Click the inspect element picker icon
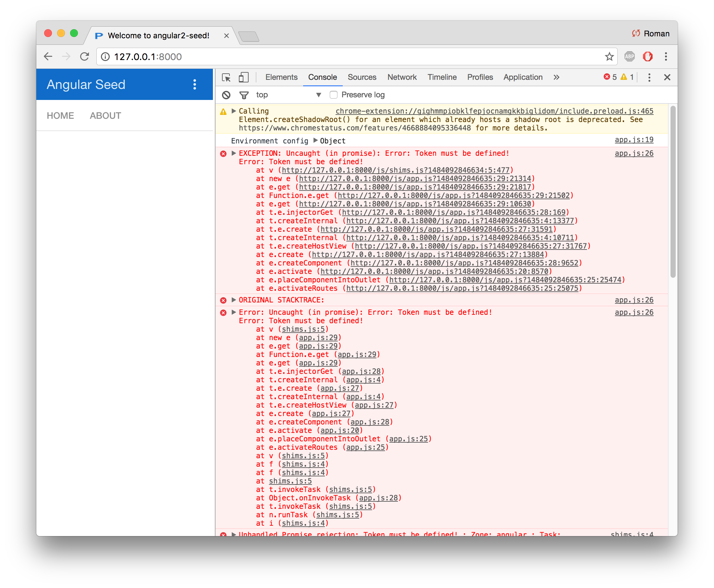 (226, 78)
